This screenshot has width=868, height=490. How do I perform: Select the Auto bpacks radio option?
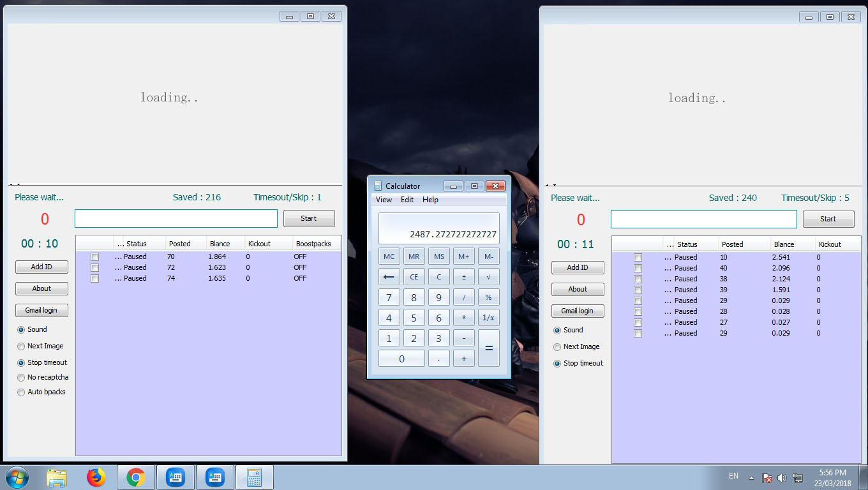tap(21, 392)
